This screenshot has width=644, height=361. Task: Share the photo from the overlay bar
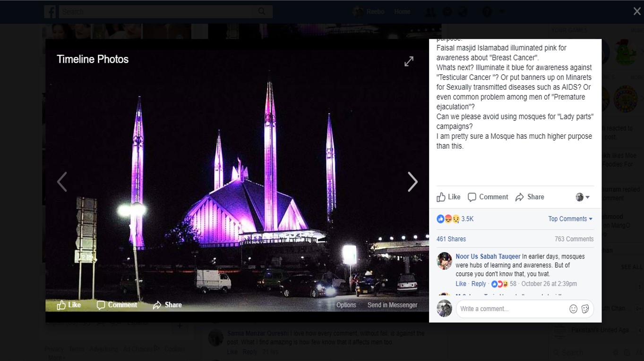pos(167,305)
